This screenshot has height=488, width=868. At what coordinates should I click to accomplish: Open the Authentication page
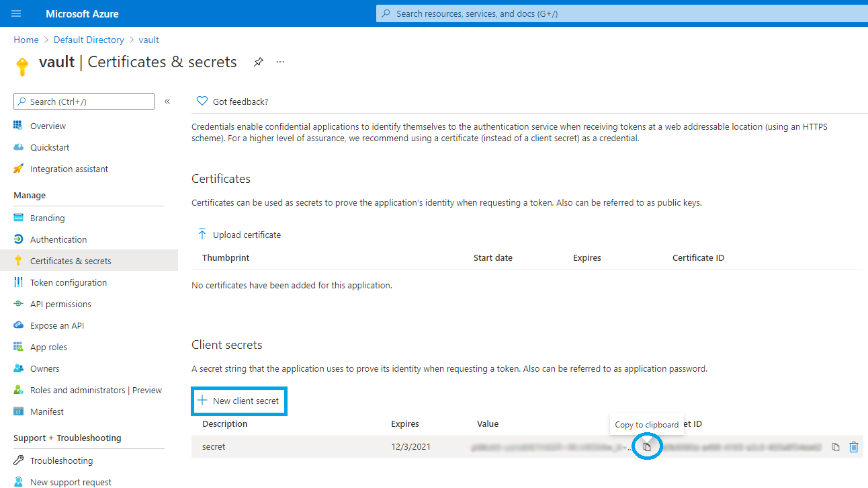pos(58,239)
